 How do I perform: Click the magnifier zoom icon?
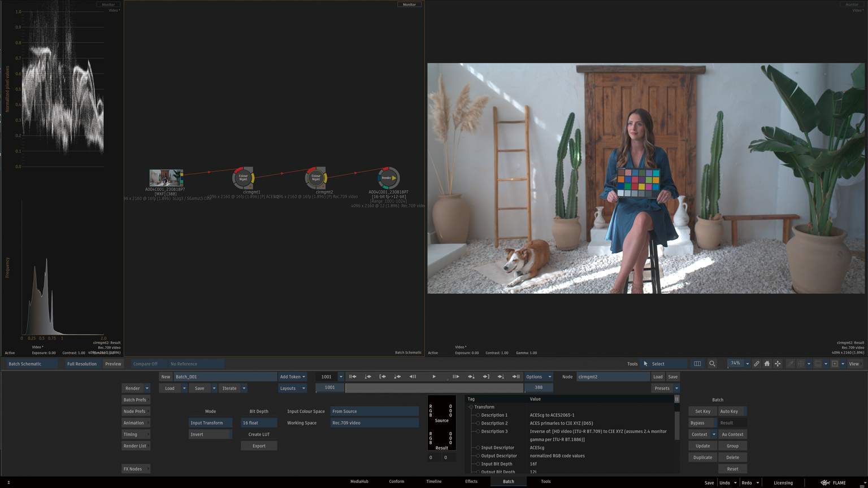tap(712, 364)
